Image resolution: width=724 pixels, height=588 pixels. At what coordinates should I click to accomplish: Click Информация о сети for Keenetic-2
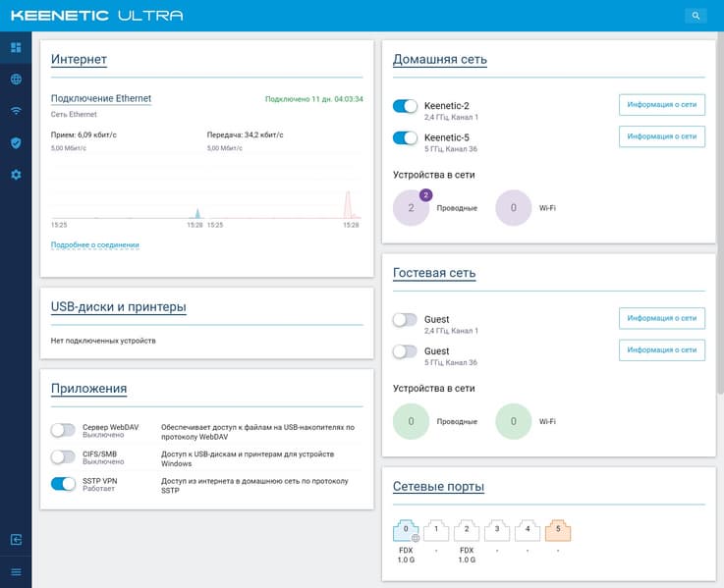click(x=662, y=105)
